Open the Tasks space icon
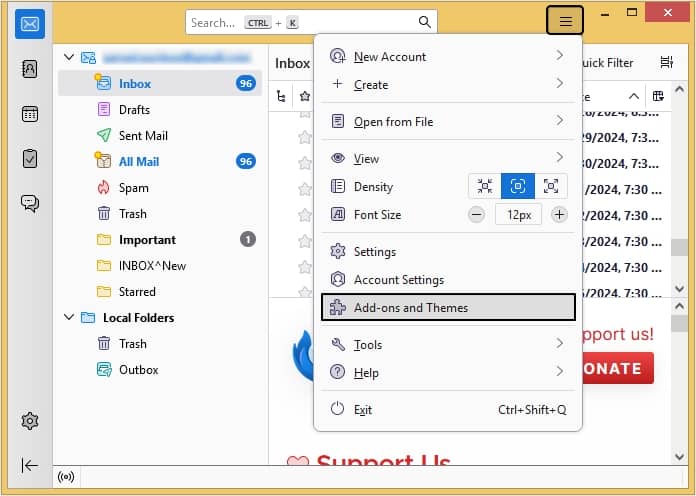Image resolution: width=696 pixels, height=496 pixels. click(30, 158)
